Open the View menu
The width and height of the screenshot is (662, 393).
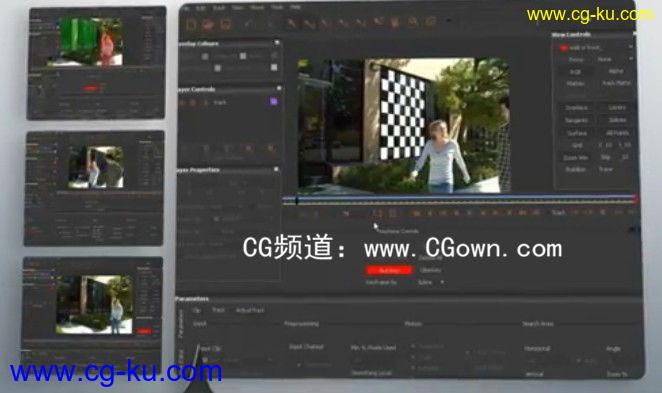click(238, 8)
